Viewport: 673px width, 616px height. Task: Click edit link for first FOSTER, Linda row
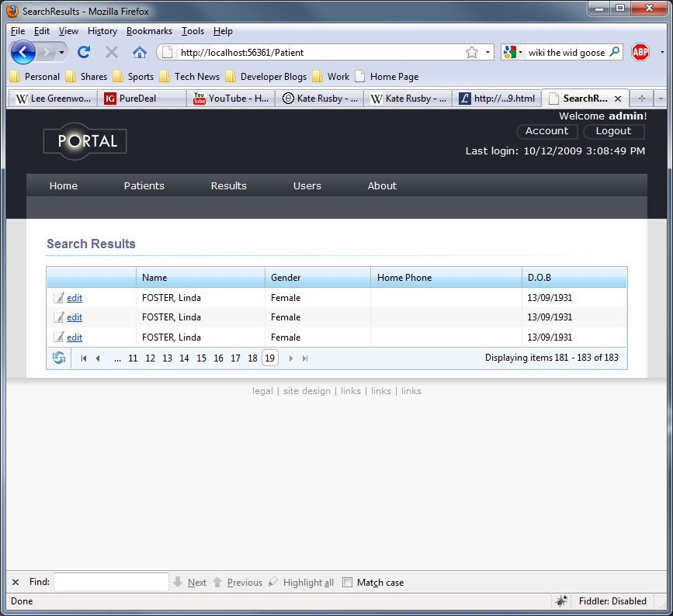point(75,298)
